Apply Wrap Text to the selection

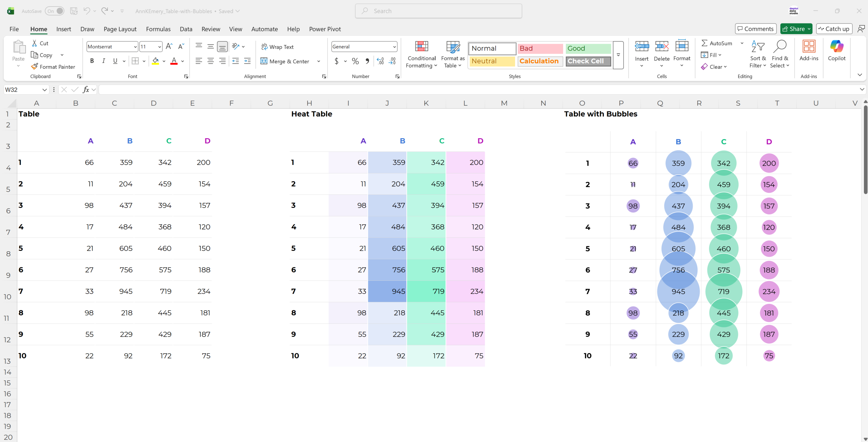278,47
